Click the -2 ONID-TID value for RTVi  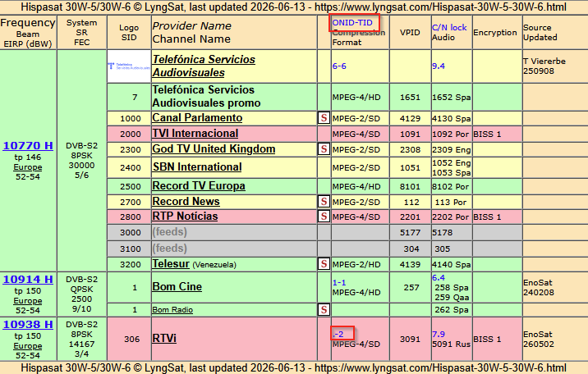(x=338, y=335)
